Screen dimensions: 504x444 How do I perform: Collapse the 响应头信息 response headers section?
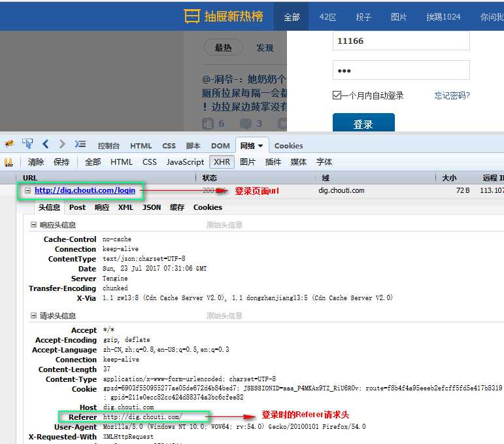pos(33,225)
